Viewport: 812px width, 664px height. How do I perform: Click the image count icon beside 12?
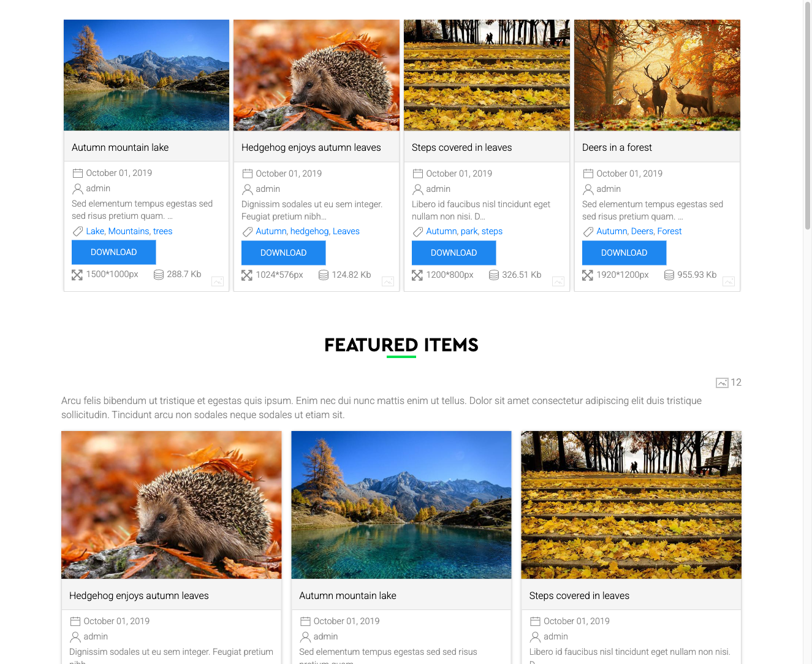722,383
